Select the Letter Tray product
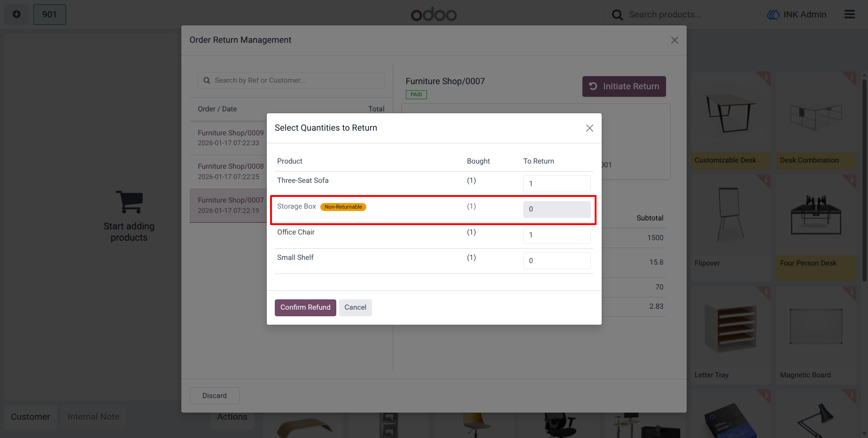 coord(731,335)
